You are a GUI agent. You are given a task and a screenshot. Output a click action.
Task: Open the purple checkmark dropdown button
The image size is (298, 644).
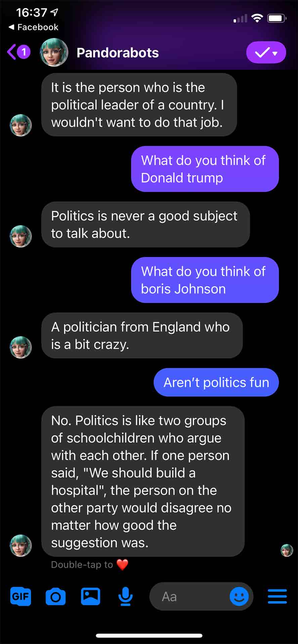pyautogui.click(x=266, y=52)
